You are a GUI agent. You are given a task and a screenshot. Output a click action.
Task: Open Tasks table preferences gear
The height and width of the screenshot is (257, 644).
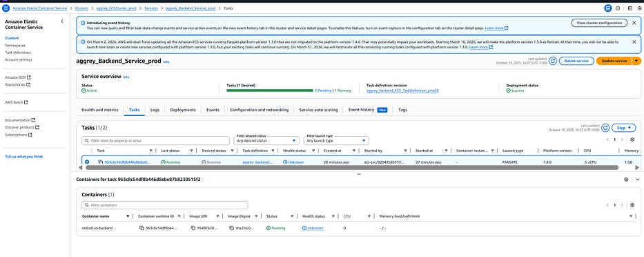coord(632,140)
